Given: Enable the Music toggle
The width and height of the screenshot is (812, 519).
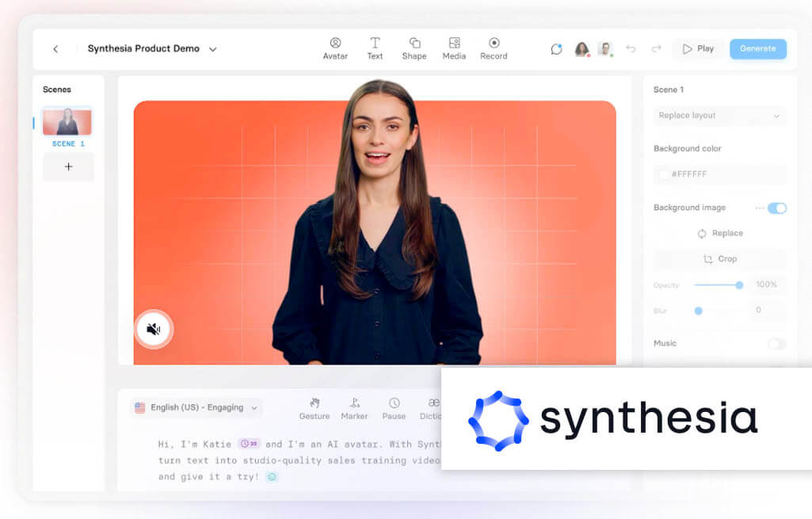Looking at the screenshot, I should (x=776, y=344).
